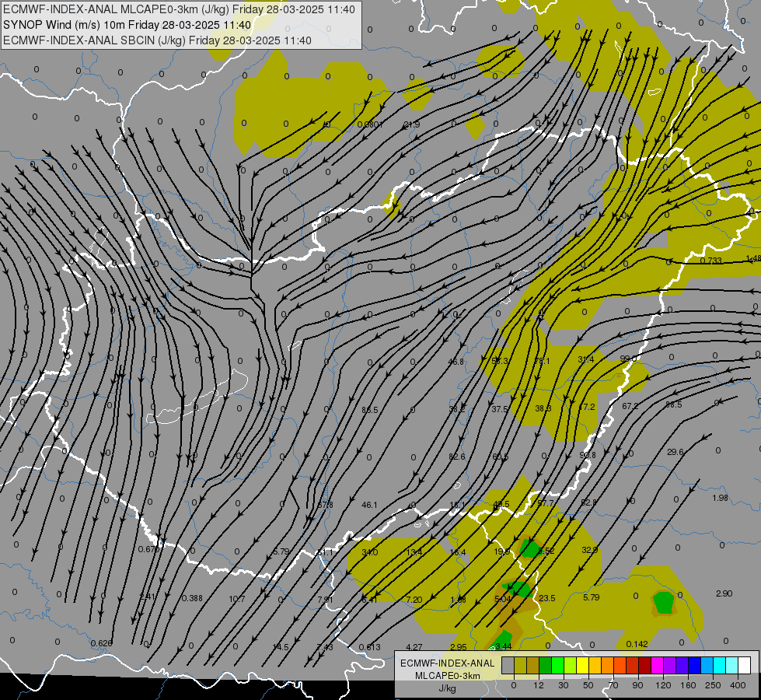This screenshot has width=761, height=700.
Task: Select the 90 tick label on scale
Action: point(638,685)
